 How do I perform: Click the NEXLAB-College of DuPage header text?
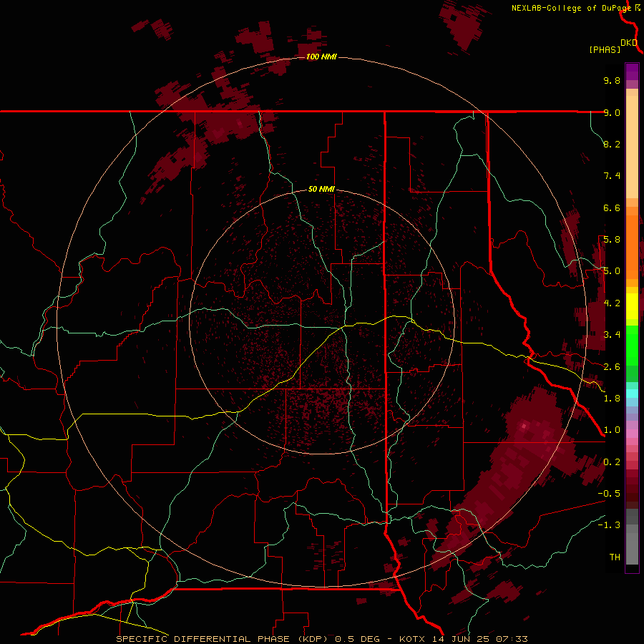coord(571,8)
